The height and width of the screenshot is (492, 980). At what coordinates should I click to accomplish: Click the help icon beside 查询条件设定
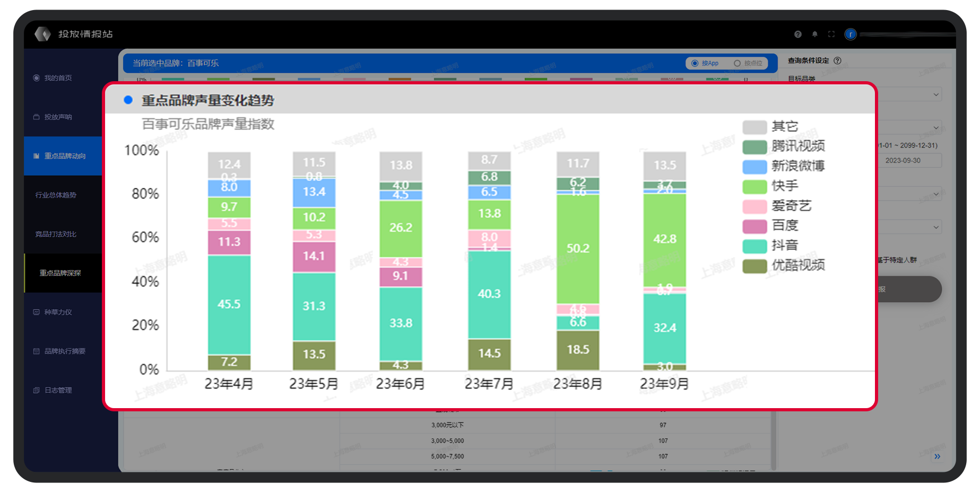click(x=837, y=61)
